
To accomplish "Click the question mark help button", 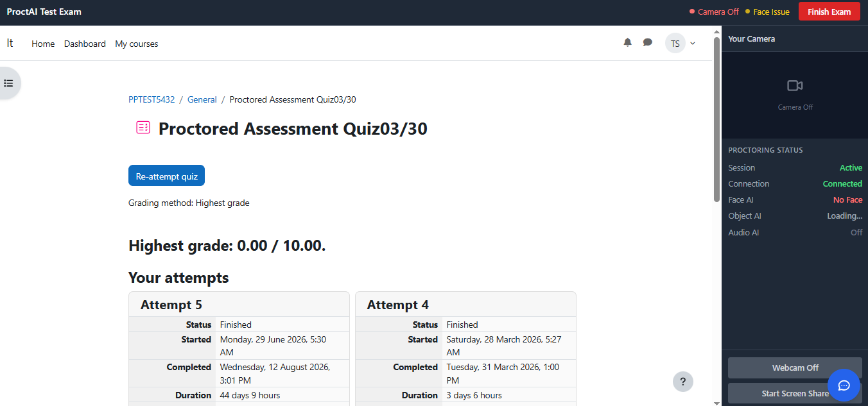I will [683, 381].
